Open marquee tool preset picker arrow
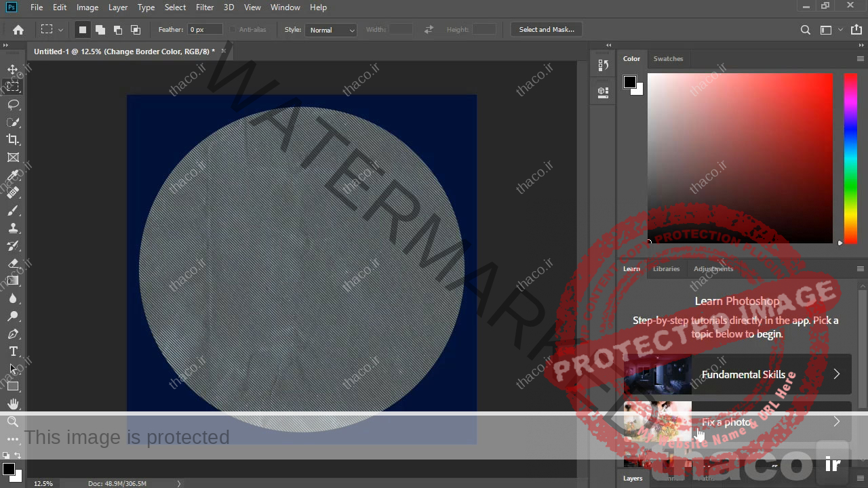 [x=61, y=30]
